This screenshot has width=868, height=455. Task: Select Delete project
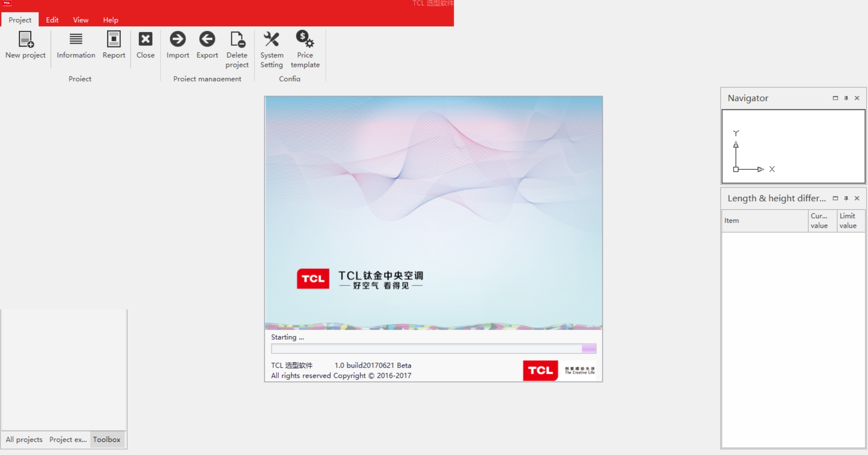(x=237, y=49)
